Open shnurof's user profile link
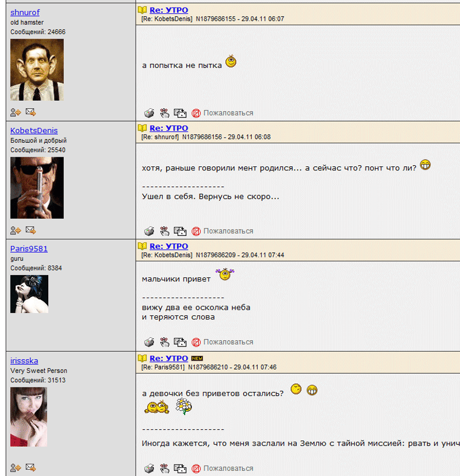460x476 pixels. 25,13
